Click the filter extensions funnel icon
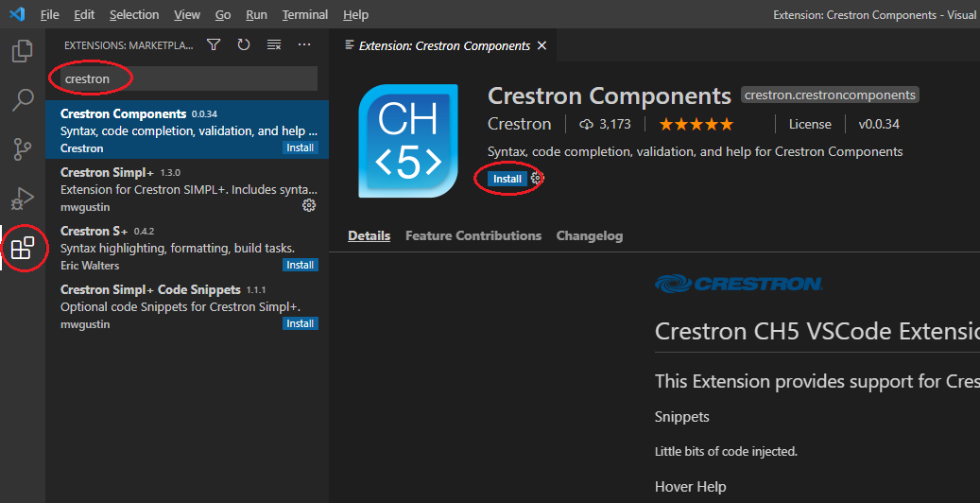Viewport: 980px width, 503px height. coord(214,44)
